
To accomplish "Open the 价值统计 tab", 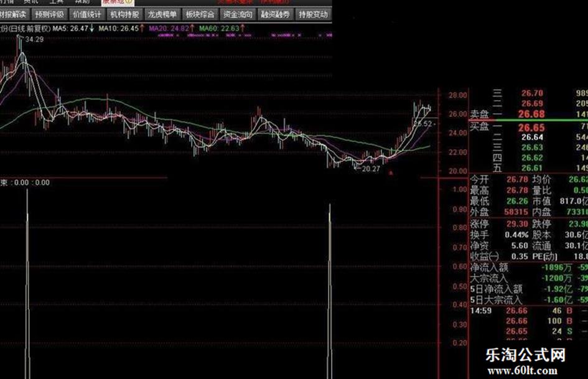I will [87, 15].
